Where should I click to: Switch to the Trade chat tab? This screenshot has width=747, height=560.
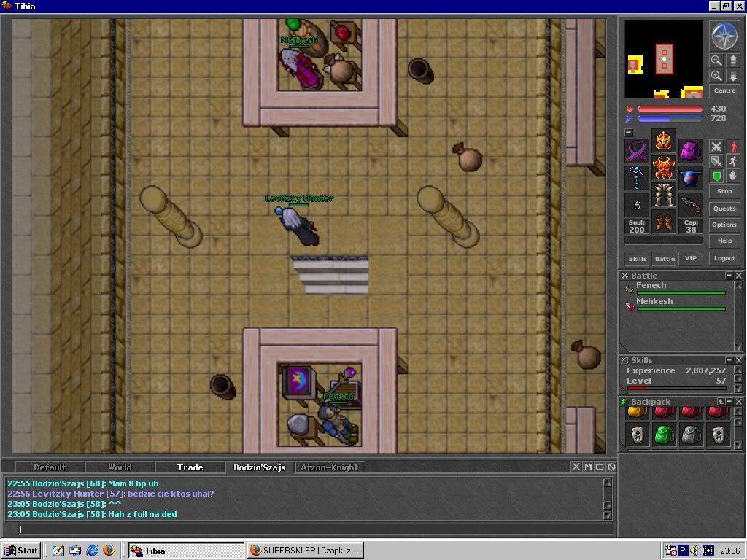click(x=190, y=467)
